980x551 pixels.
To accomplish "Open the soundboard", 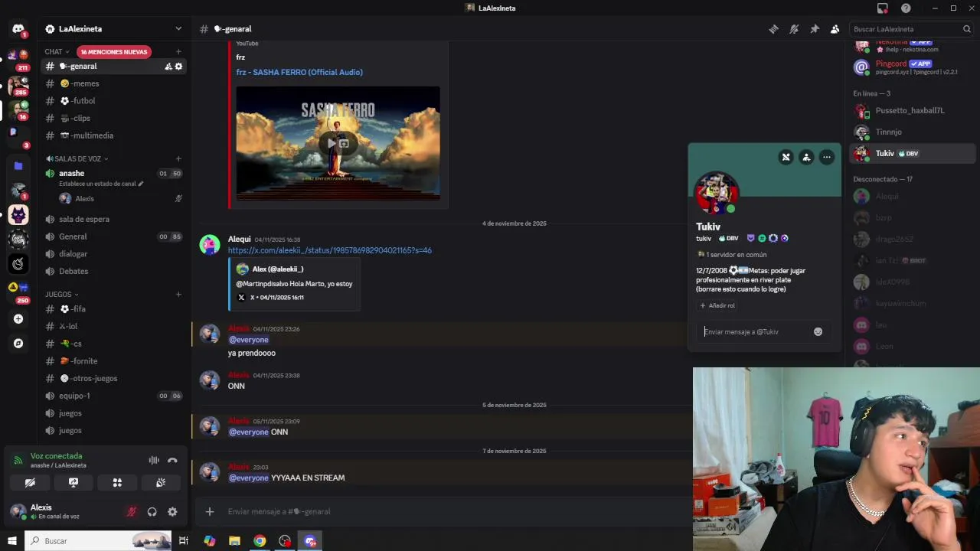I will click(x=161, y=483).
